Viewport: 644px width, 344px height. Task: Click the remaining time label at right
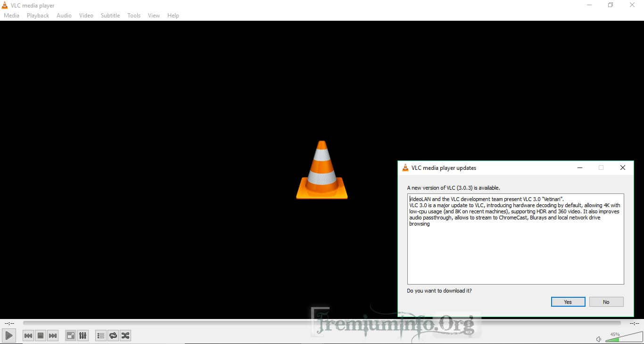pos(635,323)
